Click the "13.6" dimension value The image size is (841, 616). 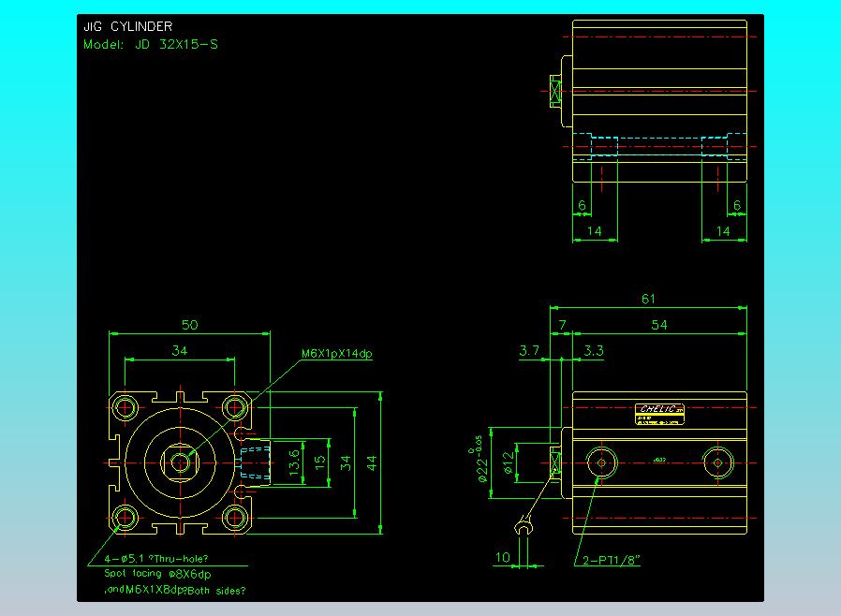point(294,462)
